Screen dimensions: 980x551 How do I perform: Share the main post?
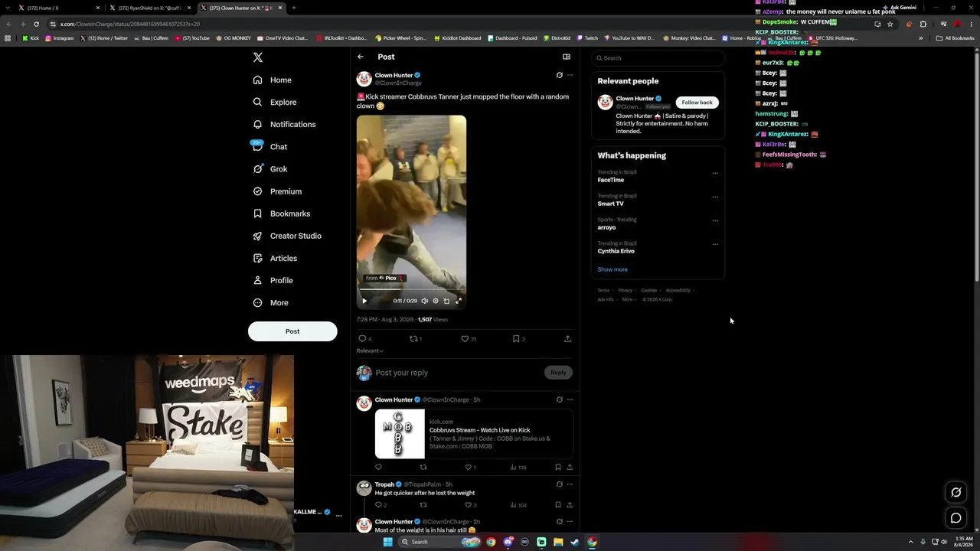(567, 338)
